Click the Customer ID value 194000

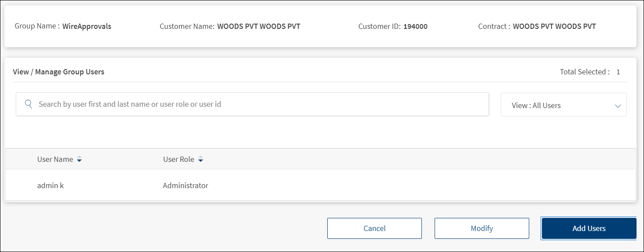415,26
